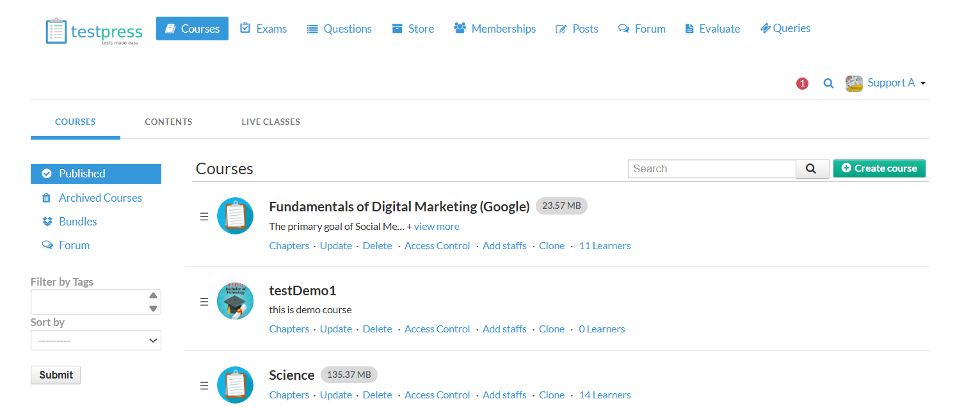Click the magnifier icon beside Support A

(x=828, y=83)
